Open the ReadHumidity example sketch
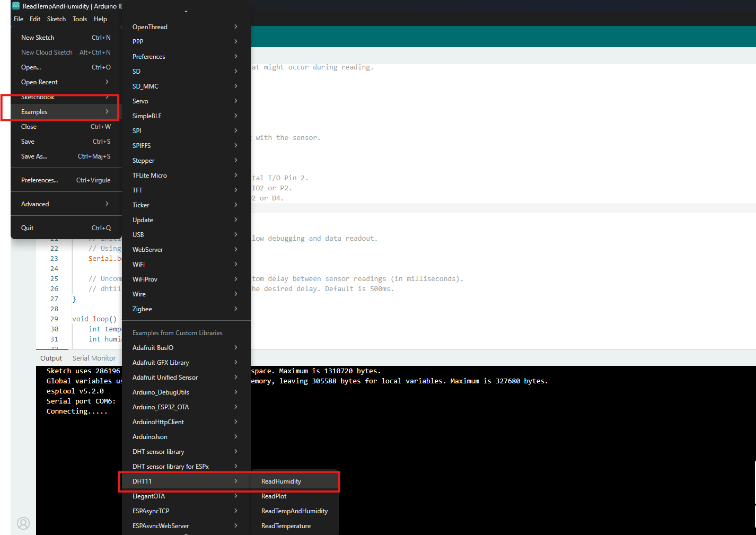This screenshot has height=535, width=756. click(295, 481)
